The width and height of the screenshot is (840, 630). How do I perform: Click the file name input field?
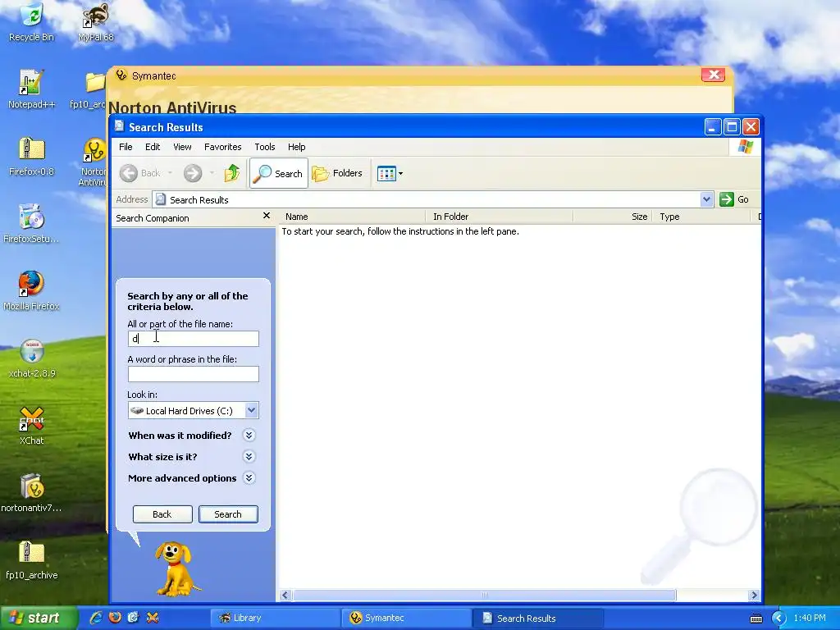194,339
